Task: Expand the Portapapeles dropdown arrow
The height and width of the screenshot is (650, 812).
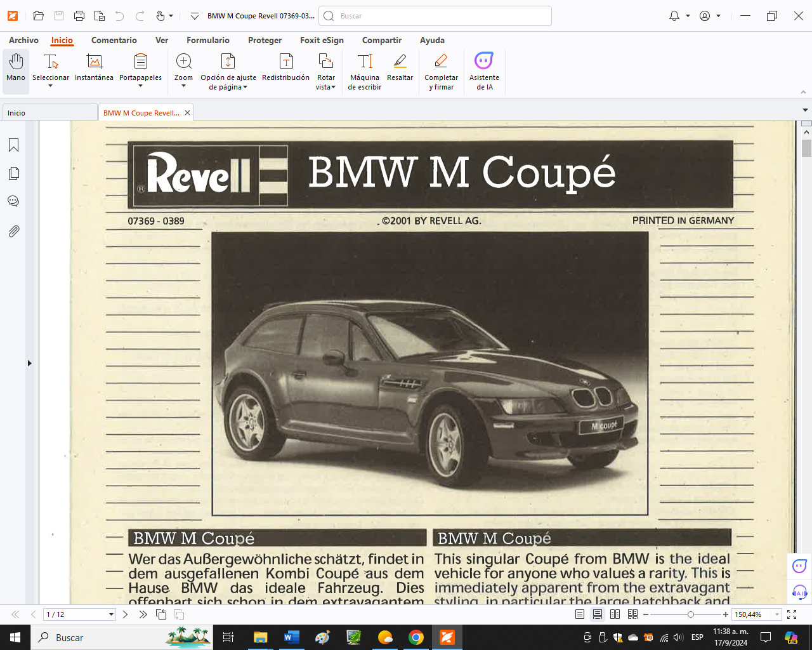Action: pos(140,86)
